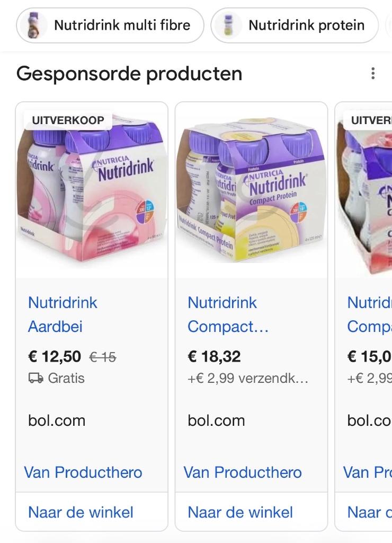Open the Nutridrink Aardbei product link
Viewport: 392px width, 543px height.
pos(61,314)
